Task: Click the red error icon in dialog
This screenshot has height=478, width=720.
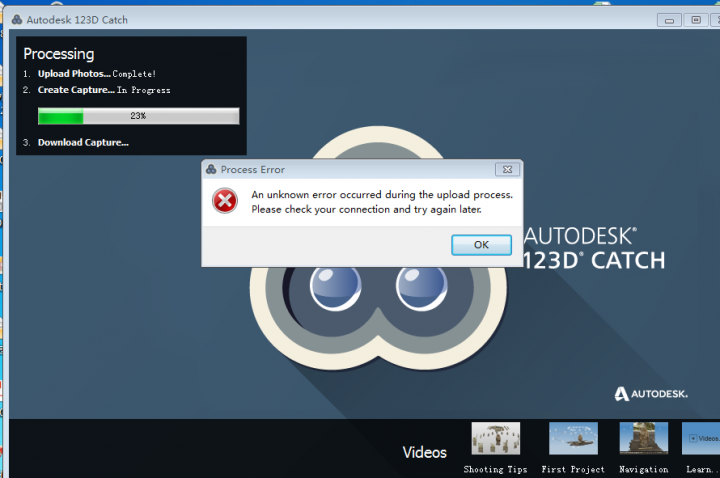Action: point(225,202)
